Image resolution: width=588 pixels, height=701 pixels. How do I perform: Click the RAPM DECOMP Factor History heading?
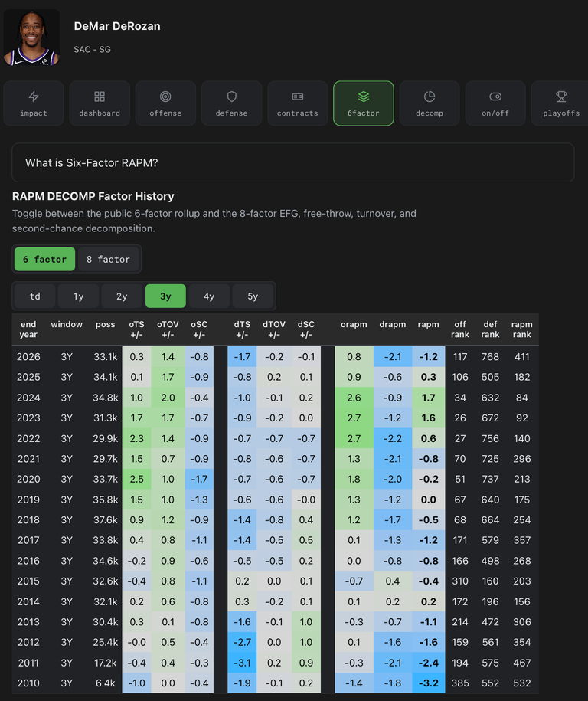[x=93, y=196]
